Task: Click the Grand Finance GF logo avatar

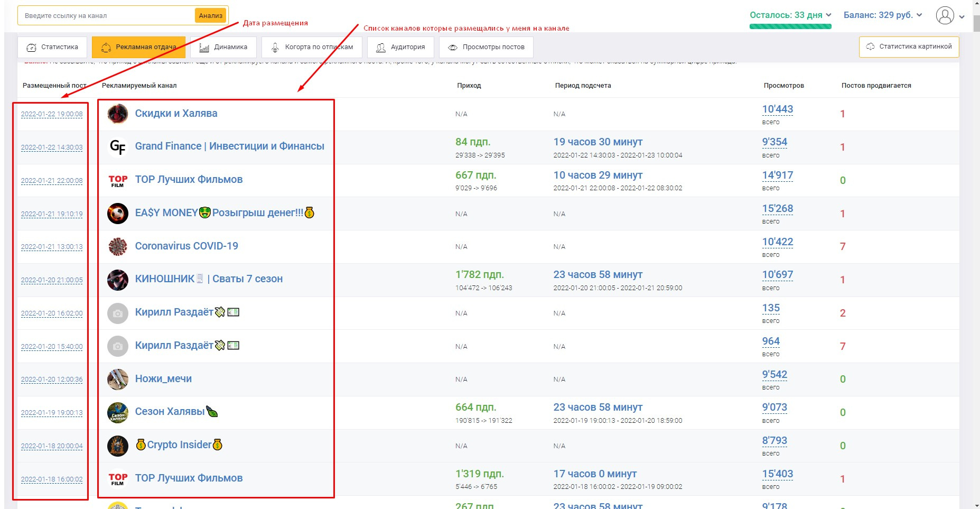Action: [x=118, y=147]
